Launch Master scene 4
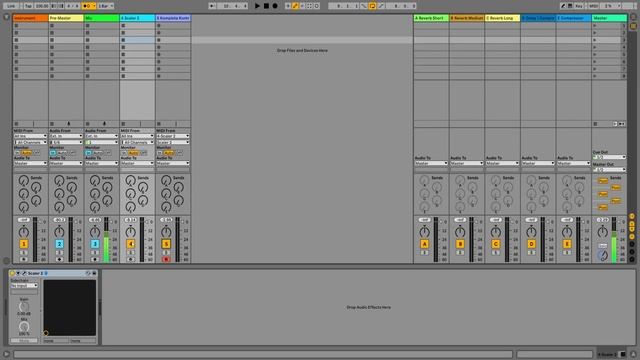 coord(595,47)
